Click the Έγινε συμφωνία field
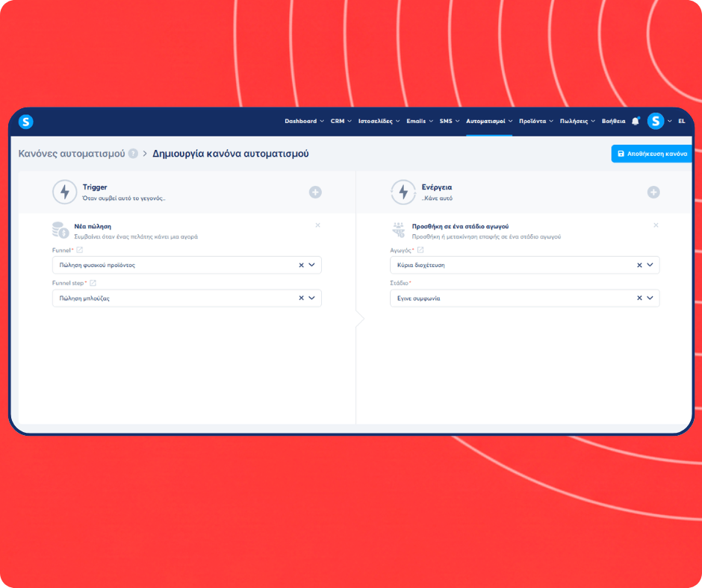 [525, 298]
